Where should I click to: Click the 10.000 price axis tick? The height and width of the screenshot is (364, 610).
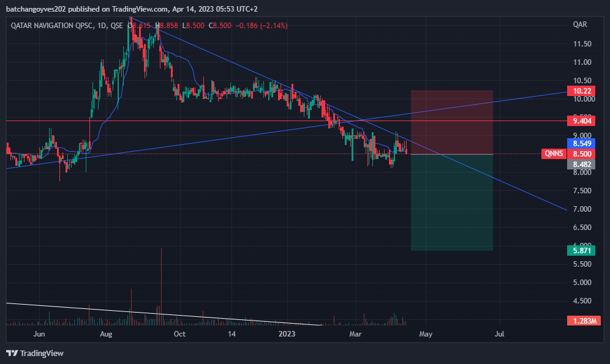(x=584, y=99)
